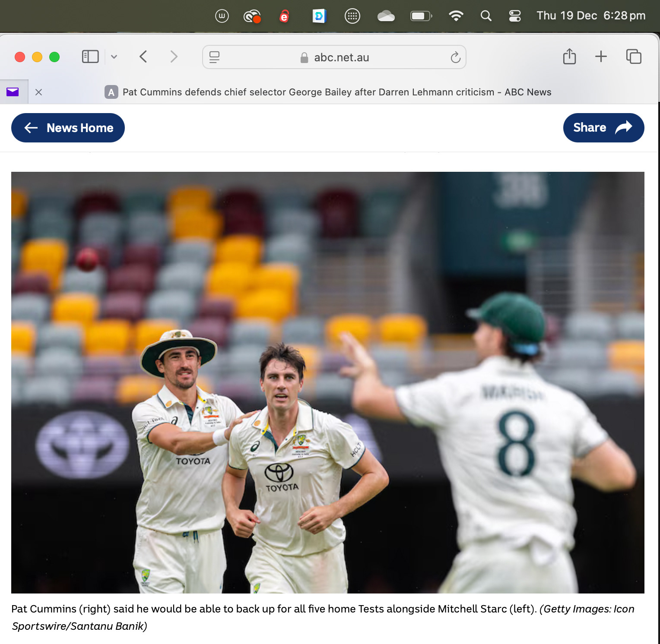
Task: Toggle the Safari sidebar
Action: coord(90,57)
